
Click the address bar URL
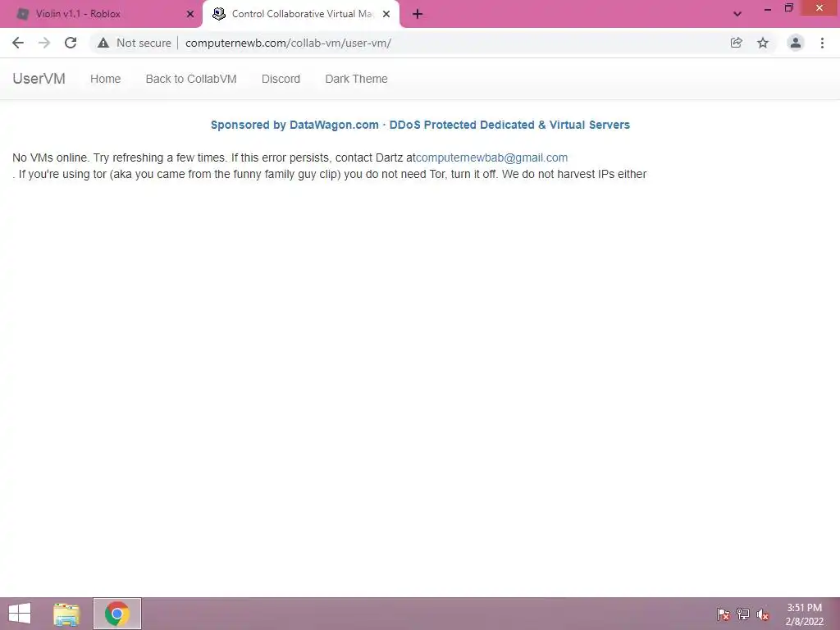click(x=288, y=43)
